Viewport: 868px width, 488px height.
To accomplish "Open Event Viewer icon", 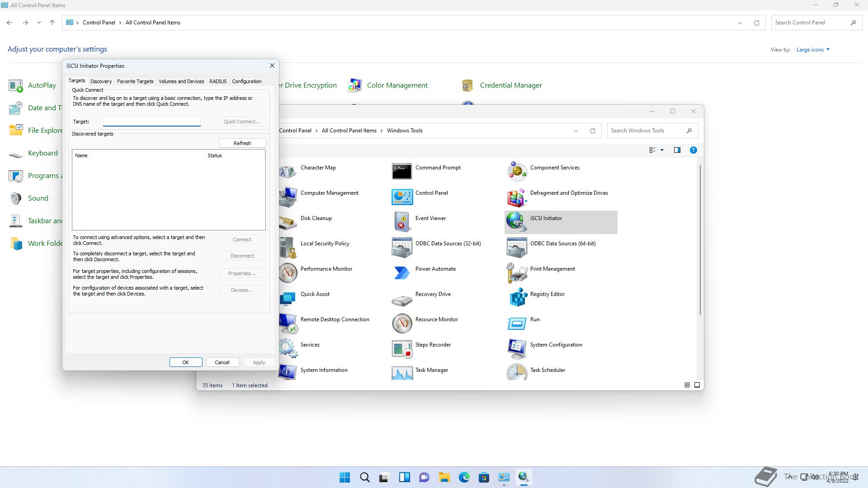I will [x=401, y=222].
